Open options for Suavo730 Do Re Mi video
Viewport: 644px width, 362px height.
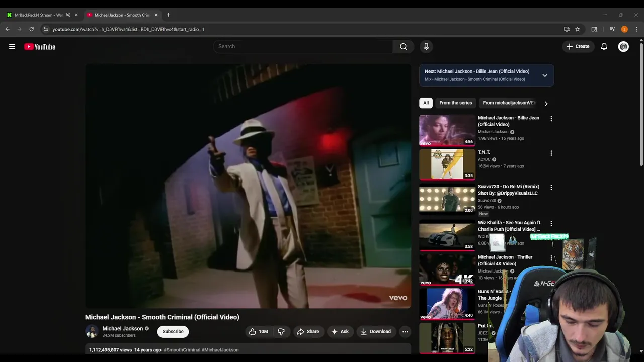pos(551,187)
